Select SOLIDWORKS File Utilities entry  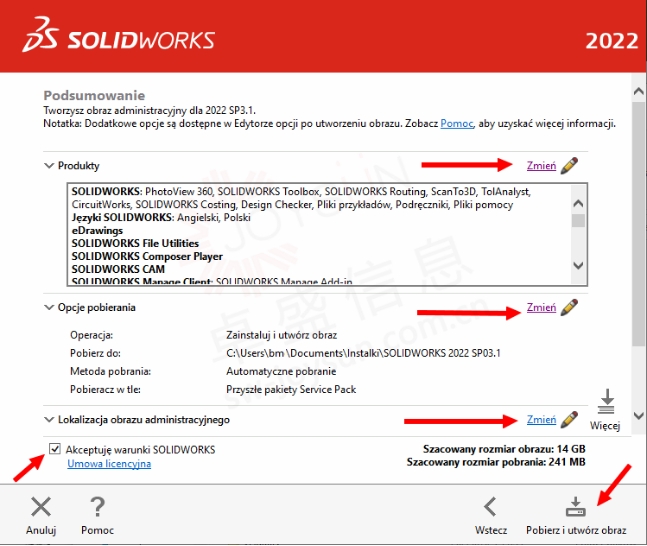point(135,243)
